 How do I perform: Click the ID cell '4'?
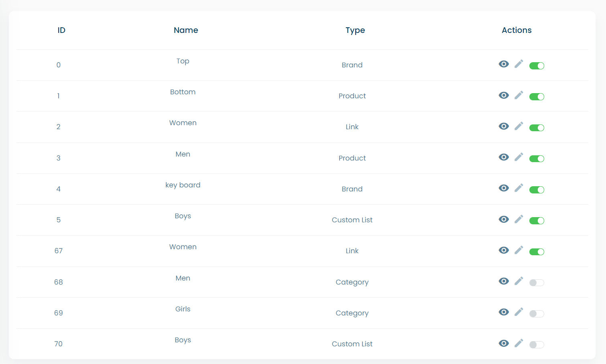59,189
